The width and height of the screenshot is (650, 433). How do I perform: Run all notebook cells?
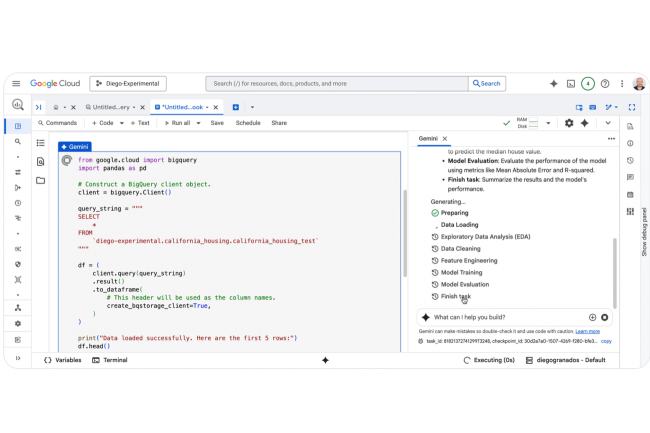point(177,123)
